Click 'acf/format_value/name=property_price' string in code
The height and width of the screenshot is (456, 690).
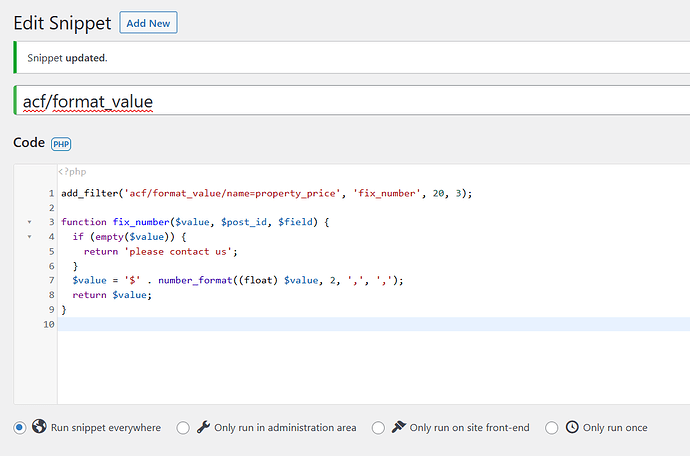[232, 193]
